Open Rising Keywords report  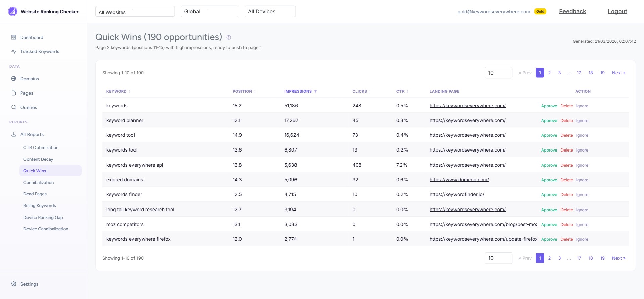pos(40,205)
